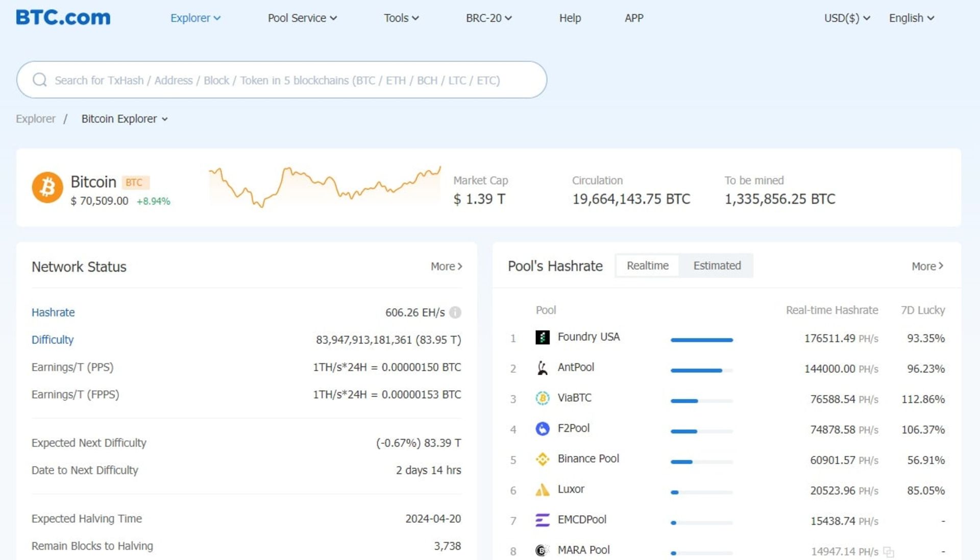Click the Foundry USA pool icon
The height and width of the screenshot is (560, 980).
[x=542, y=337]
